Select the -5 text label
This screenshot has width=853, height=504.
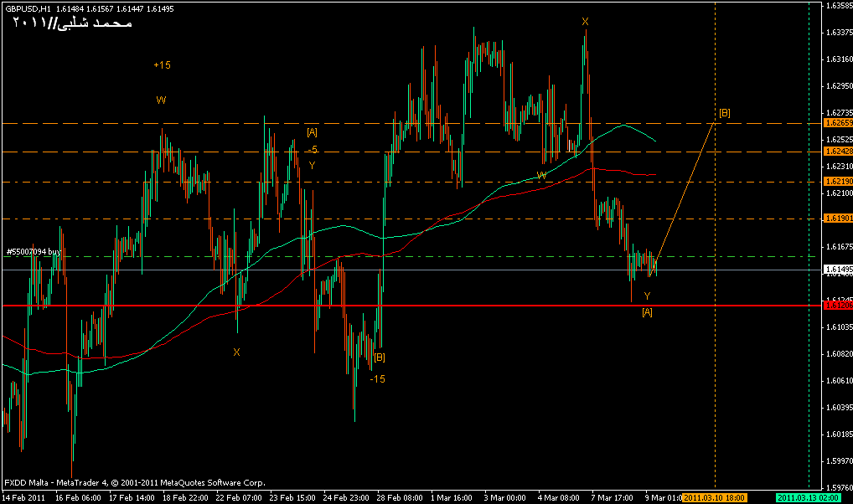click(312, 150)
